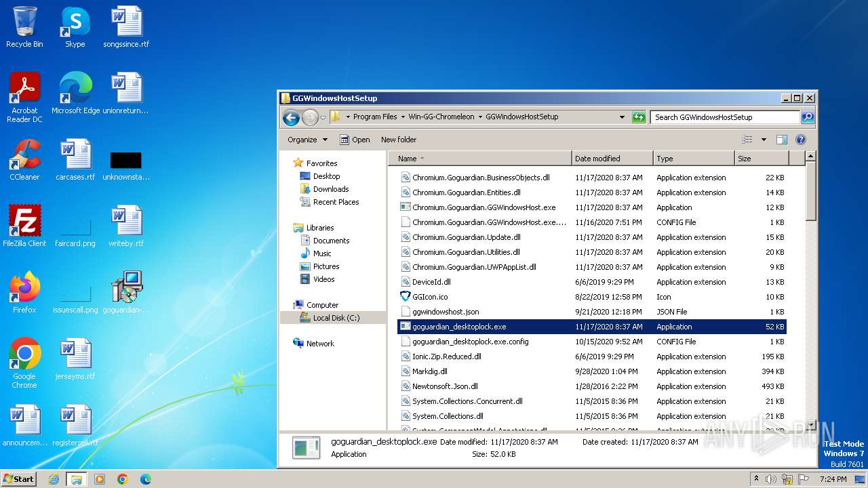
Task: Click into the Search GGWindowsHostSetup field
Action: point(726,117)
